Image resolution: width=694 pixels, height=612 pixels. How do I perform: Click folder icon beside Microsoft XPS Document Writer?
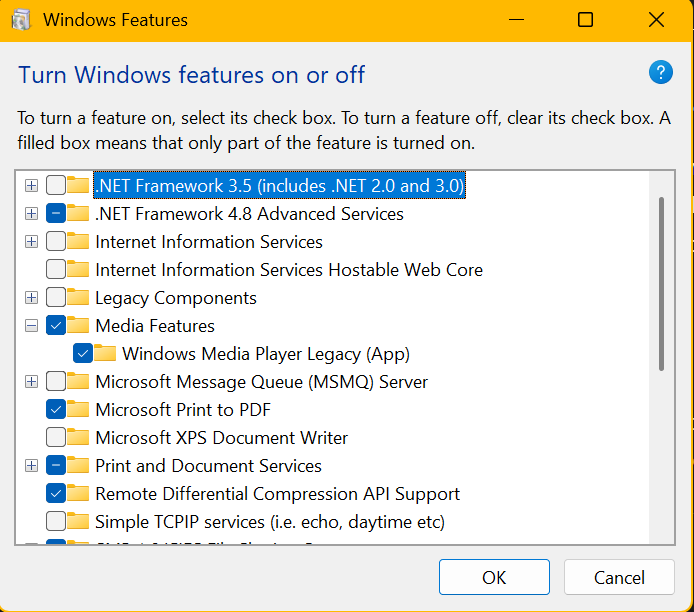point(78,437)
